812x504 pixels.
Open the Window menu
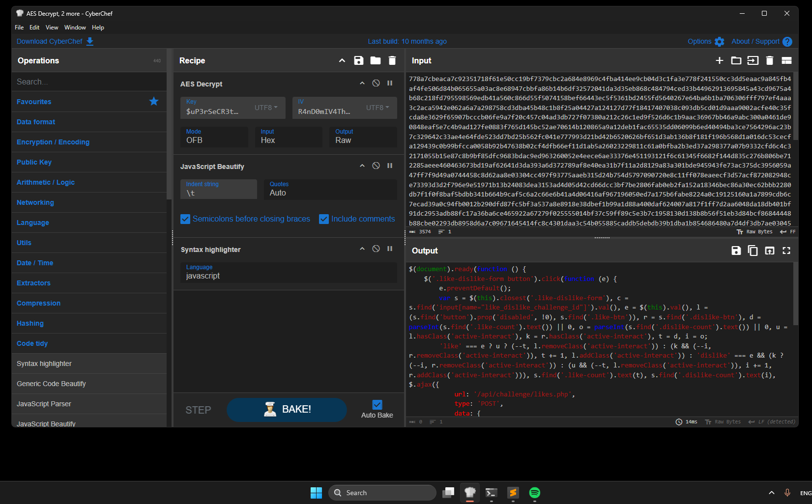(x=75, y=28)
